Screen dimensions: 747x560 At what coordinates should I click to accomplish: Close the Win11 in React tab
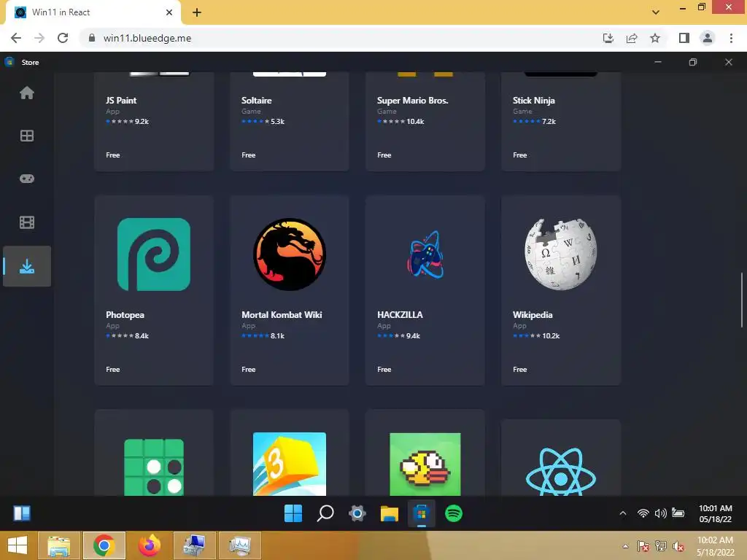coord(169,12)
